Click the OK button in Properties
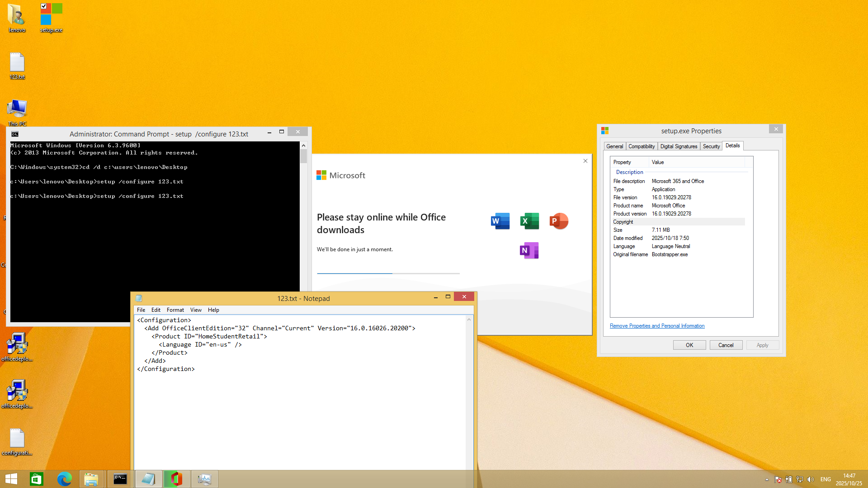Image resolution: width=868 pixels, height=488 pixels. click(689, 345)
